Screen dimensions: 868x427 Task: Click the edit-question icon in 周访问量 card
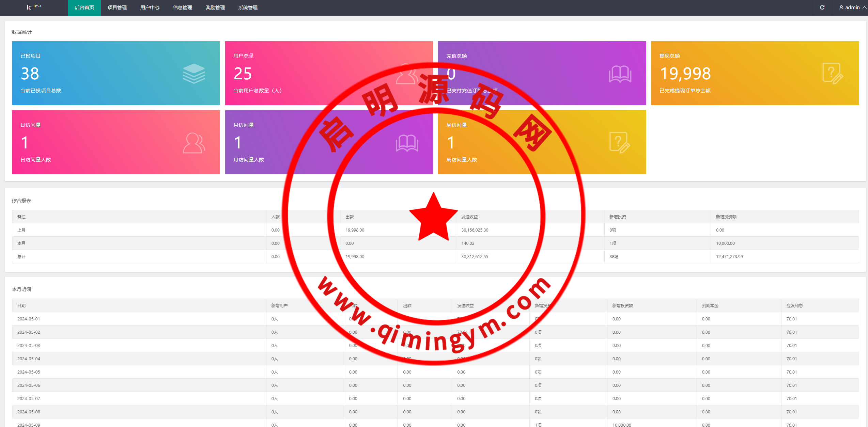(x=619, y=143)
